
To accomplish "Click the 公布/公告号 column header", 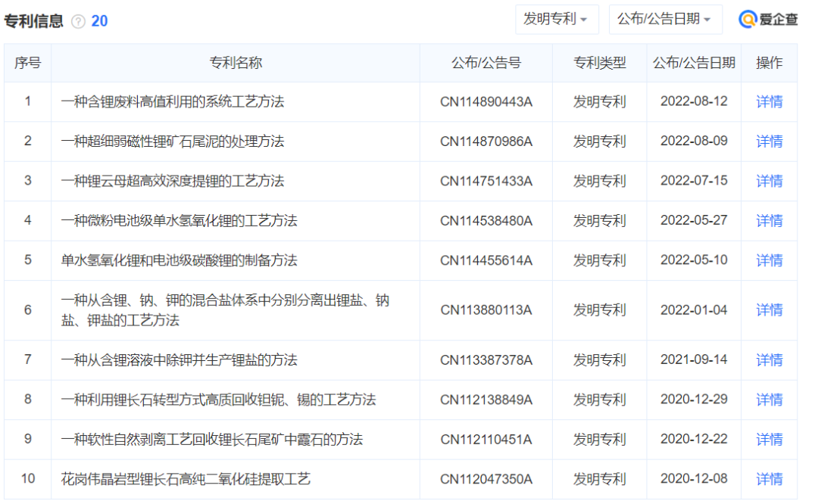I will coord(485,64).
